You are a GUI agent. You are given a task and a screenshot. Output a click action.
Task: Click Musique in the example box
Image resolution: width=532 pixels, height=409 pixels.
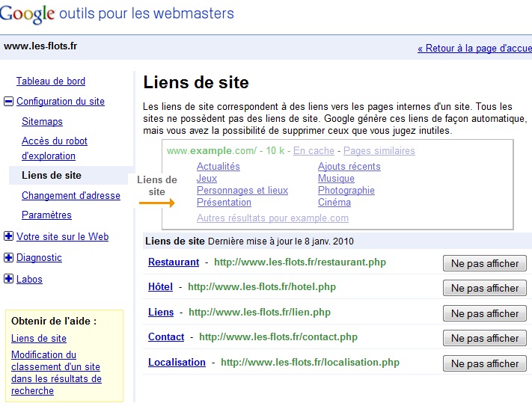click(336, 179)
